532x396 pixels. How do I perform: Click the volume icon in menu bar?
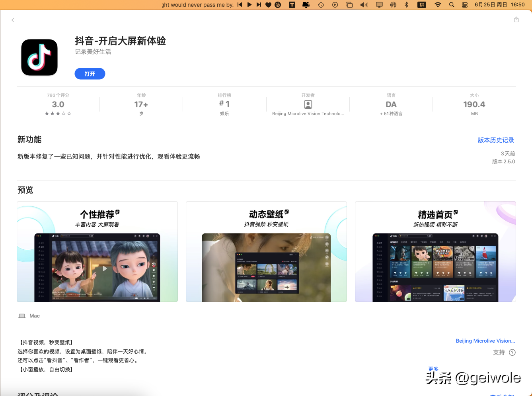(364, 5)
